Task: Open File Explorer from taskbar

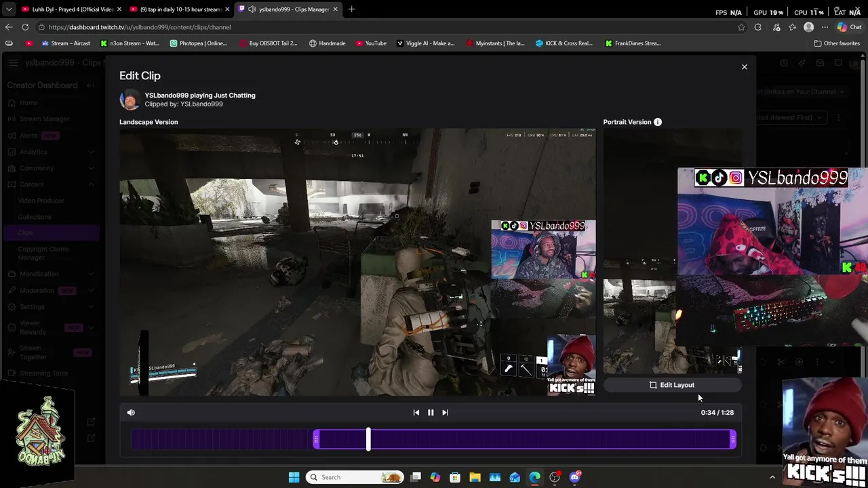Action: 475,477
